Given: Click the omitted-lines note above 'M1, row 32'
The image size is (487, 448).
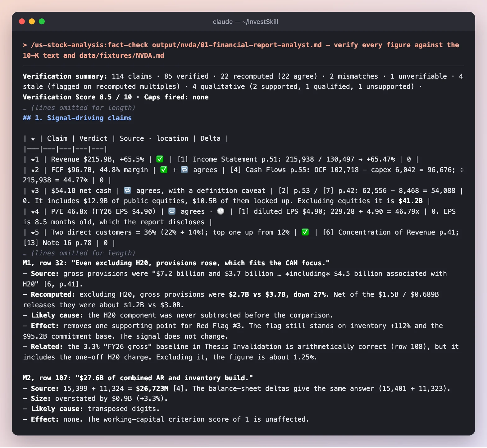Looking at the screenshot, I should click(x=79, y=253).
